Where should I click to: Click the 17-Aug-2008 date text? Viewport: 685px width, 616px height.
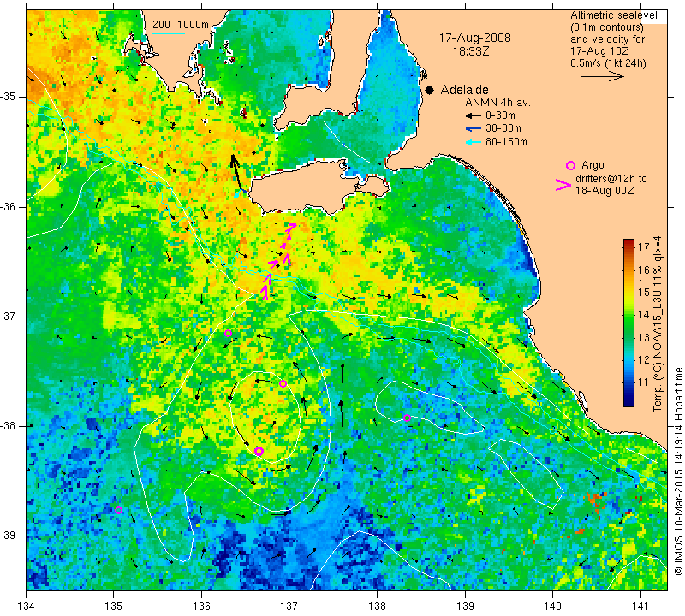[x=475, y=38]
